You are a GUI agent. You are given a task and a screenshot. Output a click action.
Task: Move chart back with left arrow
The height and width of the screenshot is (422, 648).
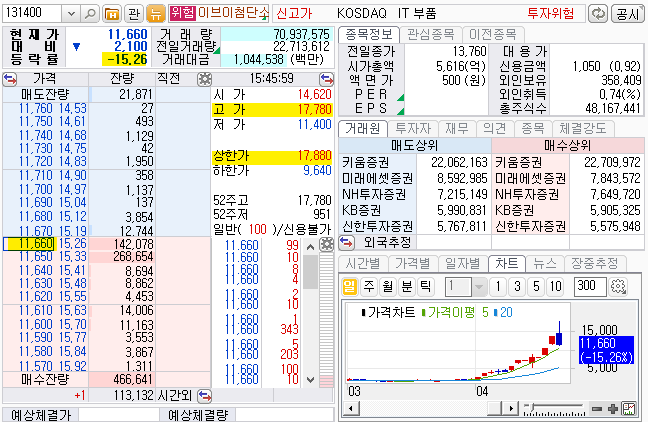tap(351, 409)
